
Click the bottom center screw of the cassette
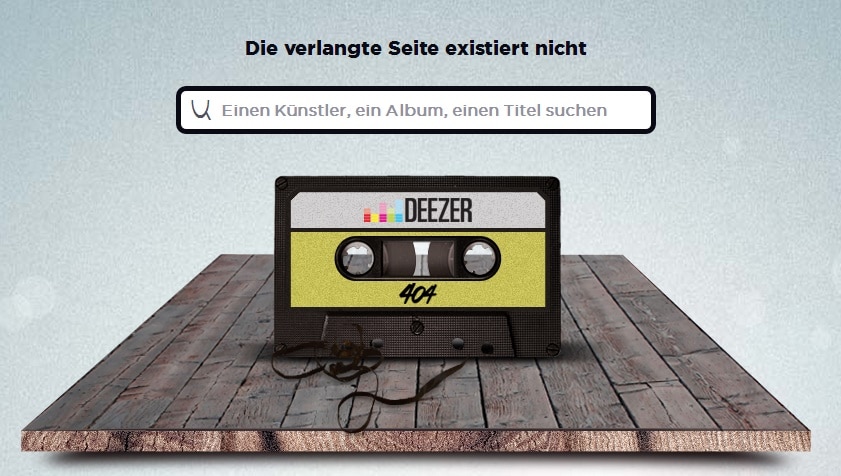pyautogui.click(x=417, y=326)
